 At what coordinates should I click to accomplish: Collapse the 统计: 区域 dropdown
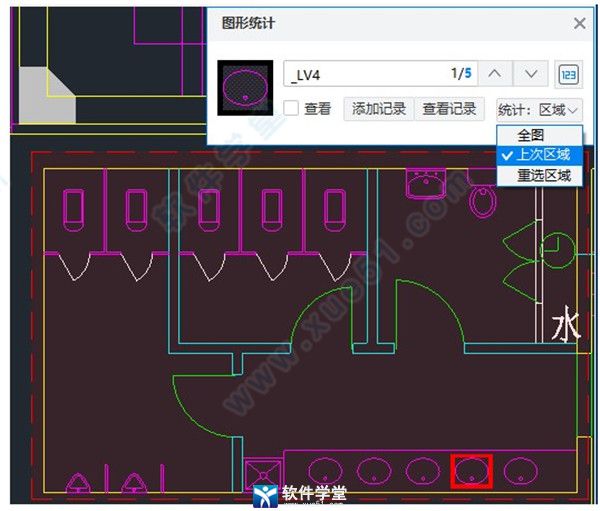pyautogui.click(x=538, y=109)
